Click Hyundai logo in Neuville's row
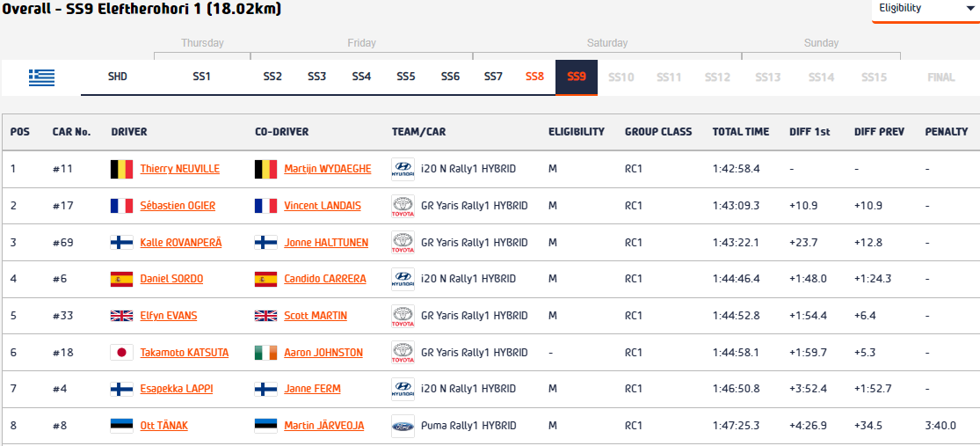This screenshot has width=980, height=446. [x=403, y=169]
